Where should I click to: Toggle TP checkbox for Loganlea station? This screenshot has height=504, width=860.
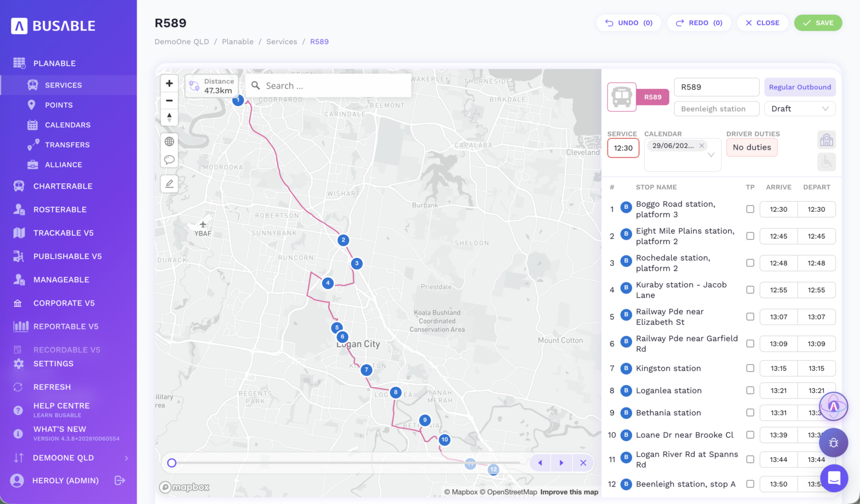750,390
